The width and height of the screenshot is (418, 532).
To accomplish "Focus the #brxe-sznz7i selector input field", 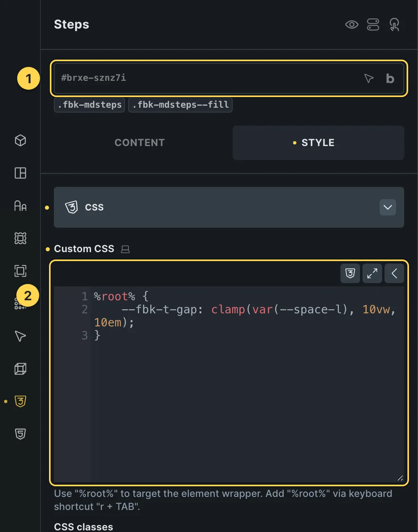I will click(x=229, y=78).
